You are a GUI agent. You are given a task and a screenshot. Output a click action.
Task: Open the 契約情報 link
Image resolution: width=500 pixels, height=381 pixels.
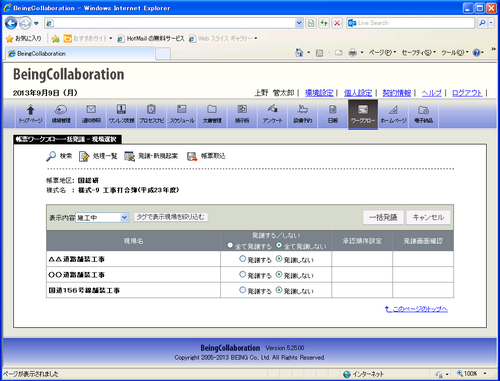coord(397,93)
